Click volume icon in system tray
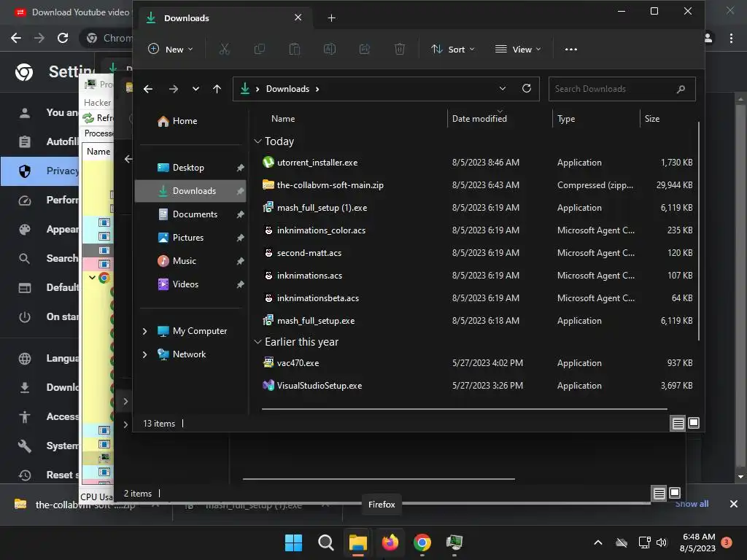Image resolution: width=747 pixels, height=560 pixels. [x=662, y=542]
